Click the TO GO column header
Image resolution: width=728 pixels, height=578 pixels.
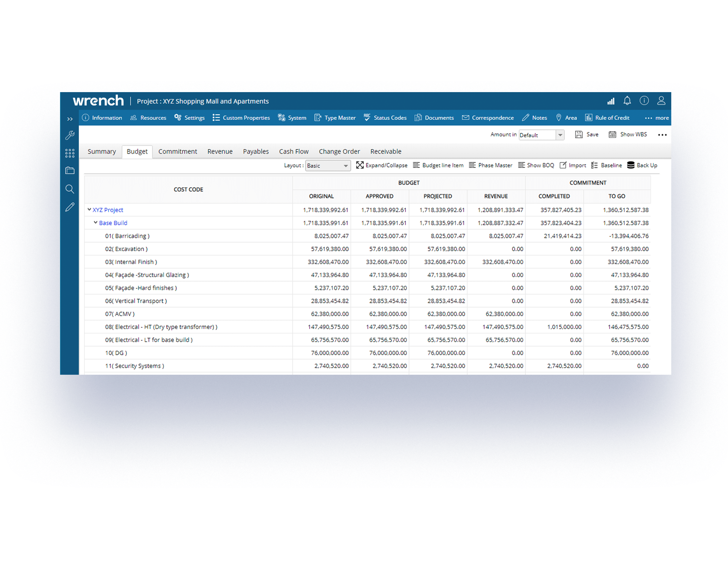coord(617,196)
